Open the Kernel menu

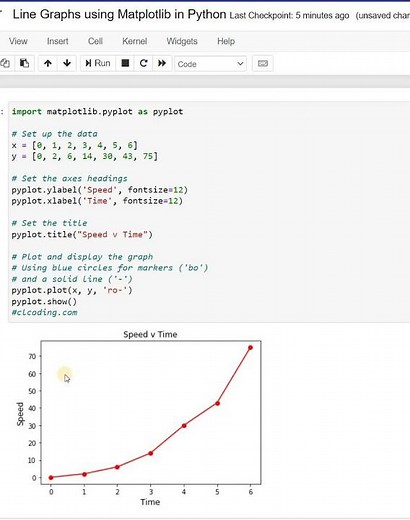(134, 41)
